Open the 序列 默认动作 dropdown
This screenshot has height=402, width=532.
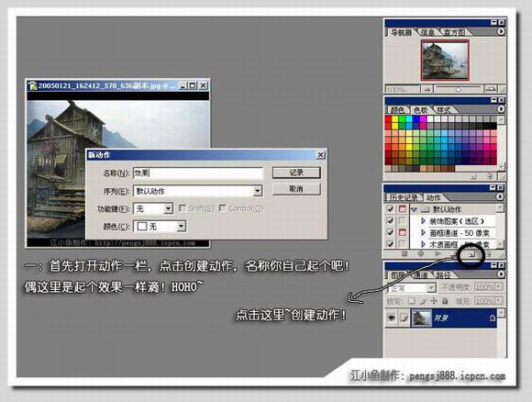coord(258,191)
